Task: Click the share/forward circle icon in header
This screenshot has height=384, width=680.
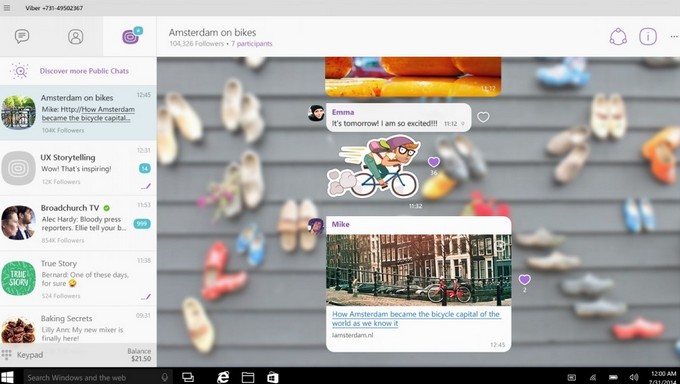Action: click(618, 37)
